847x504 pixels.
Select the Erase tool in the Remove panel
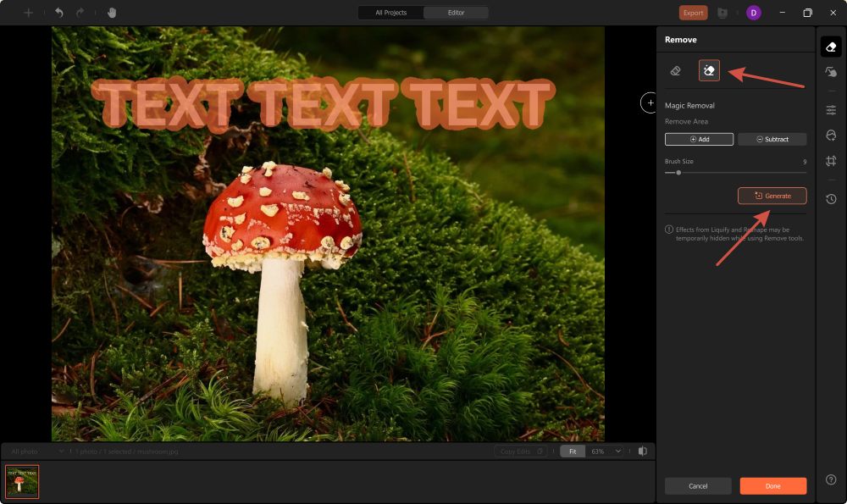click(675, 70)
